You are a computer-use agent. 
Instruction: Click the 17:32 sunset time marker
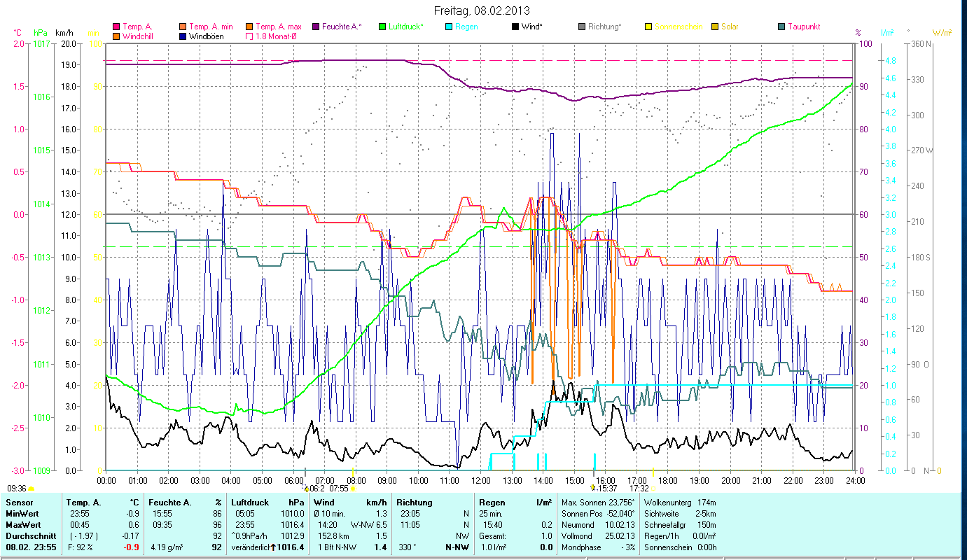tap(639, 489)
